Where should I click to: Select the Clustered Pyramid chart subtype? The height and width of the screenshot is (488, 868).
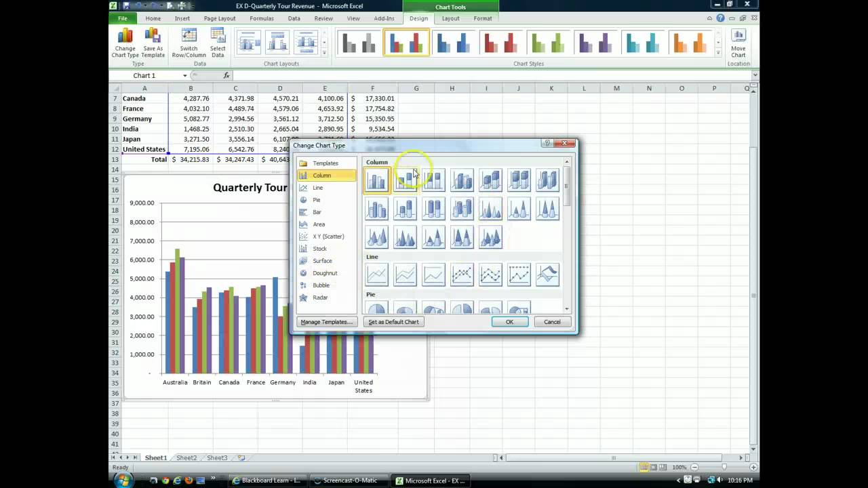pyautogui.click(x=406, y=237)
